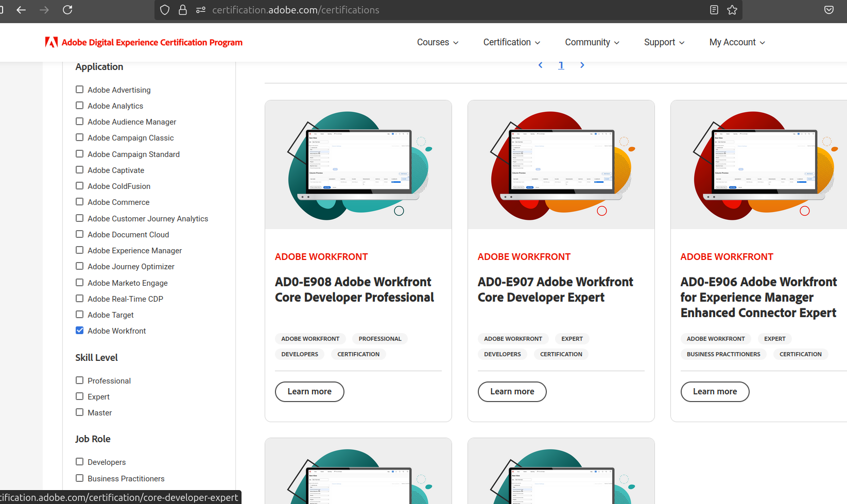This screenshot has width=847, height=504.
Task: Reload the page with the browser refresh icon
Action: [67, 10]
